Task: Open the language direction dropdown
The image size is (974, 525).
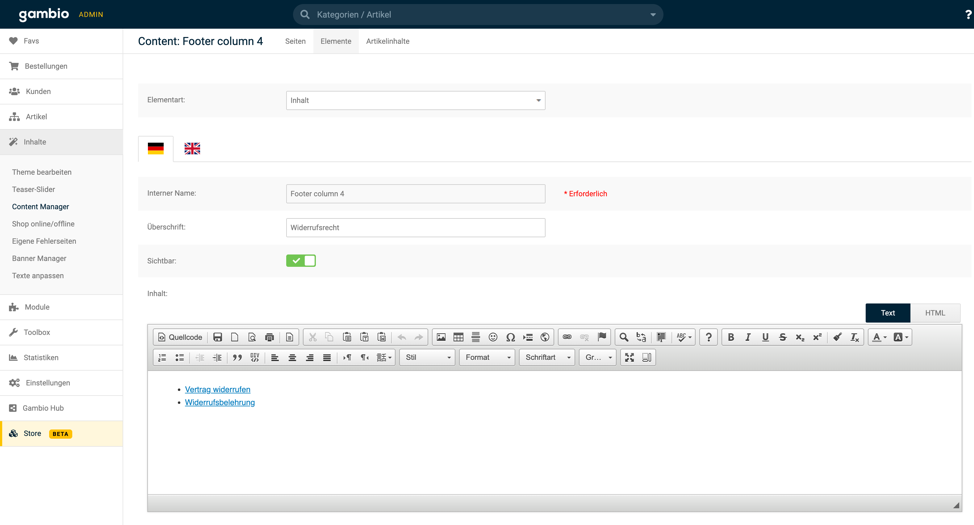Action: click(385, 358)
